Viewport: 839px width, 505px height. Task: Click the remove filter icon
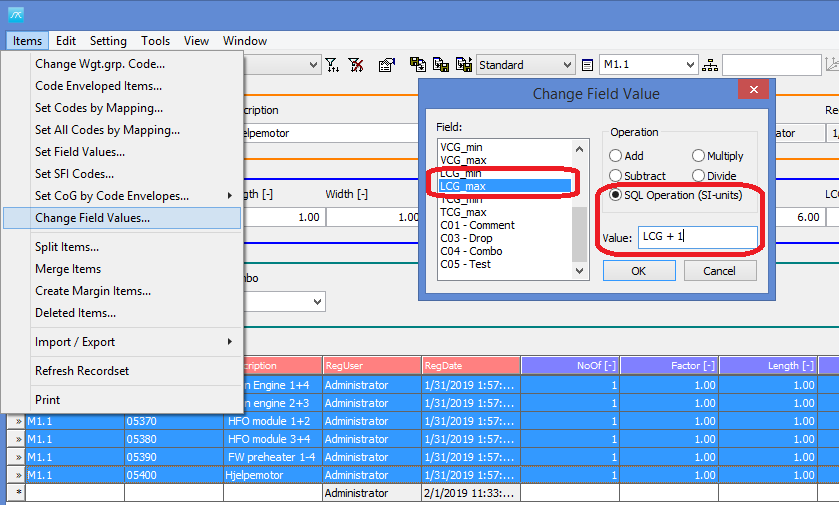click(x=356, y=65)
